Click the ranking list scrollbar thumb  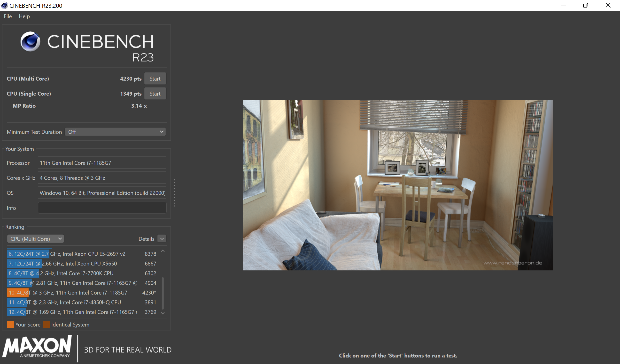(x=163, y=293)
